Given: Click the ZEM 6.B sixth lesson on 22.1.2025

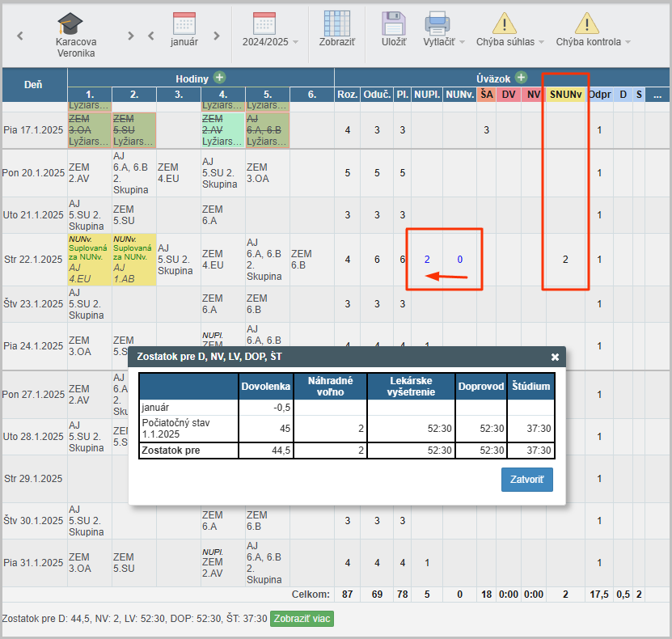Looking at the screenshot, I should pos(311,260).
